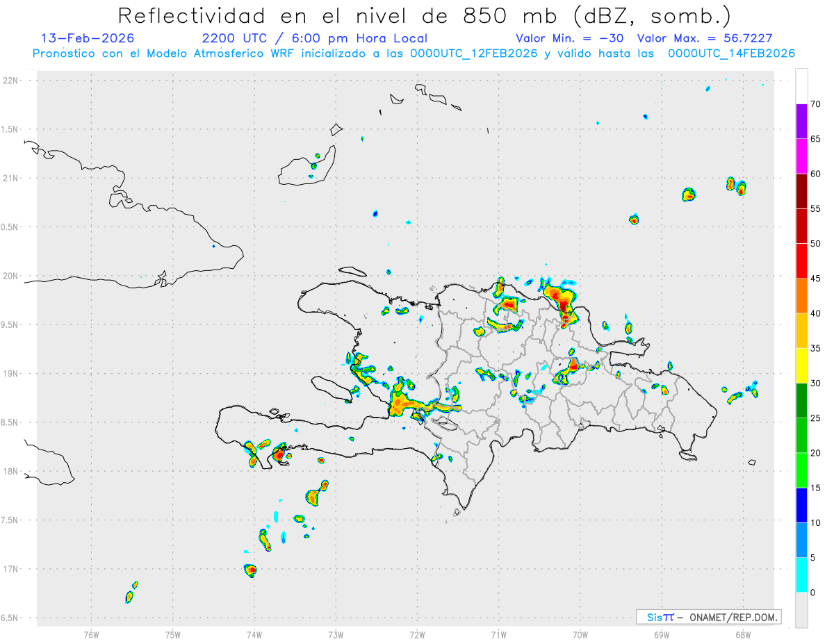This screenshot has height=644, width=834.
Task: Click the dark green 25–30 dBZ colorbar segment
Action: [x=801, y=401]
